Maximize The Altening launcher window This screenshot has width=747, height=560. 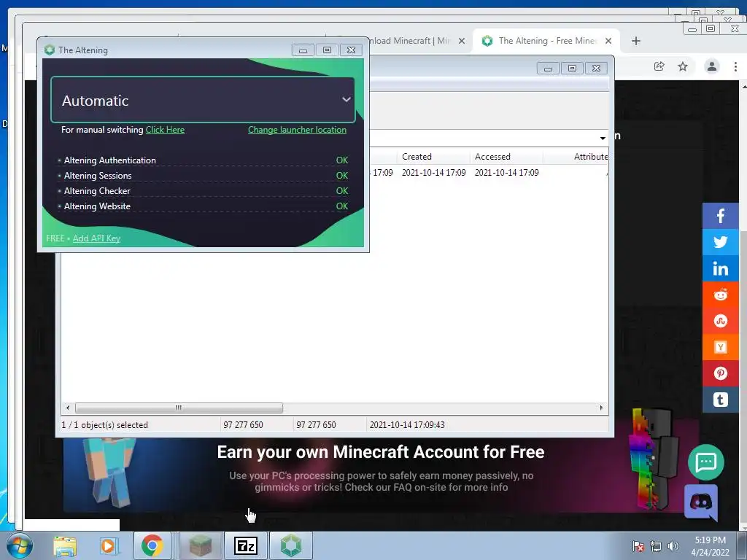(327, 50)
